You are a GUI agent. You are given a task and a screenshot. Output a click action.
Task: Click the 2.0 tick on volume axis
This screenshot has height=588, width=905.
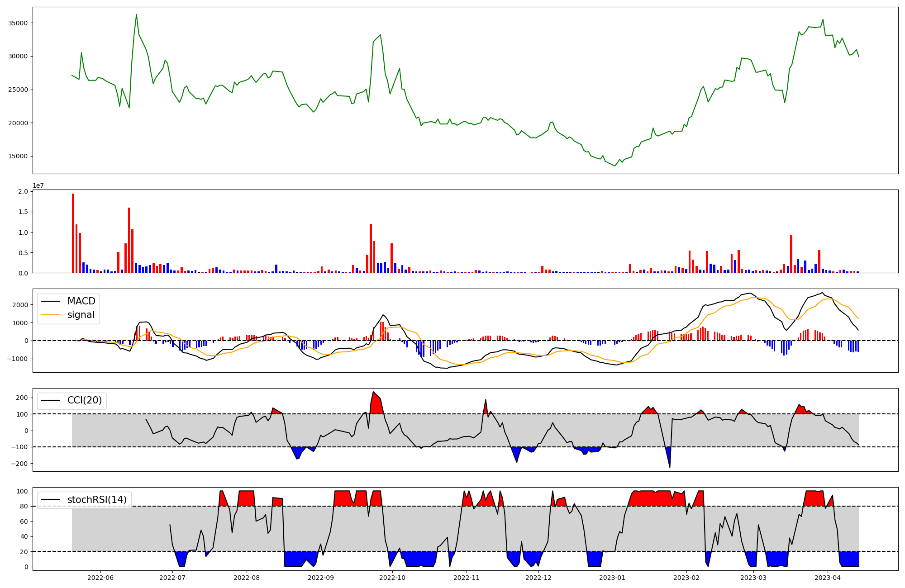tap(23, 192)
